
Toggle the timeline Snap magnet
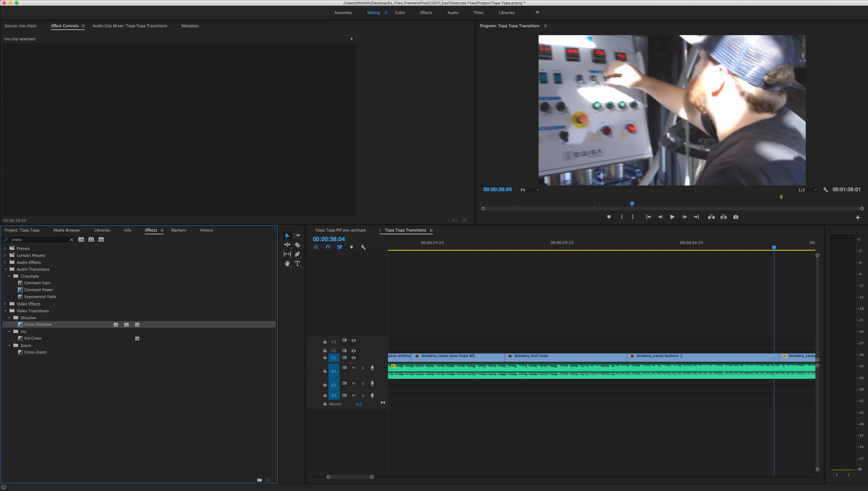(328, 247)
